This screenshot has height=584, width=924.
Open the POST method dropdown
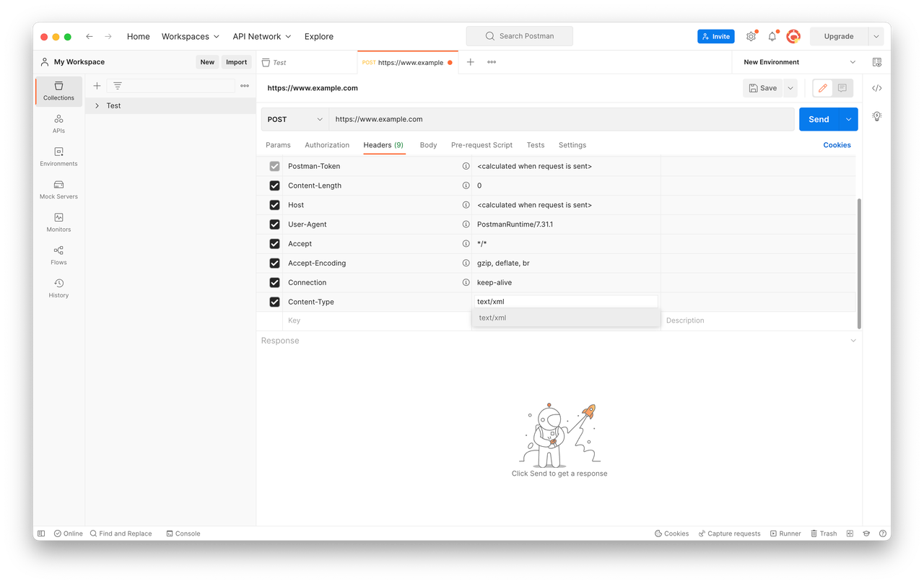294,118
